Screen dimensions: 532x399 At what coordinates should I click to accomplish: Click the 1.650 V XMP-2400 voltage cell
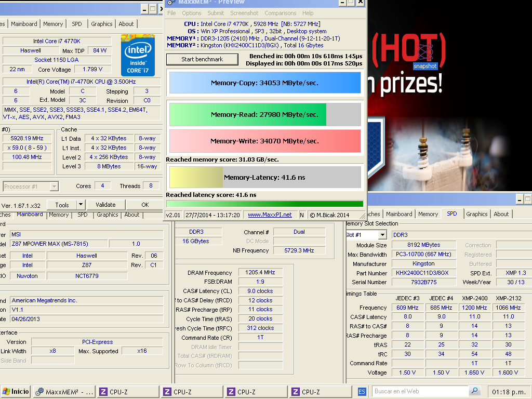pos(474,373)
